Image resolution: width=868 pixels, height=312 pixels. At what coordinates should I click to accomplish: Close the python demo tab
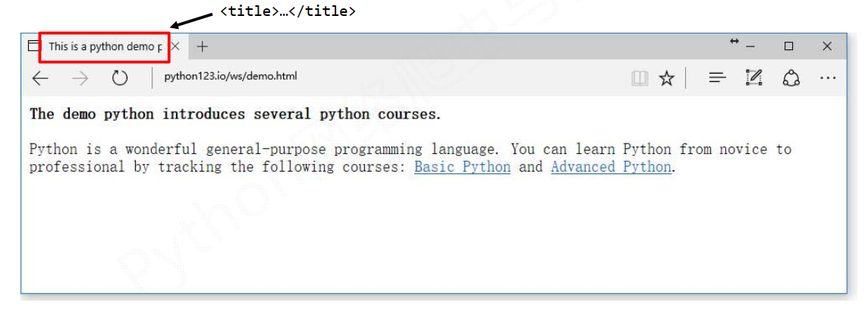[x=175, y=46]
